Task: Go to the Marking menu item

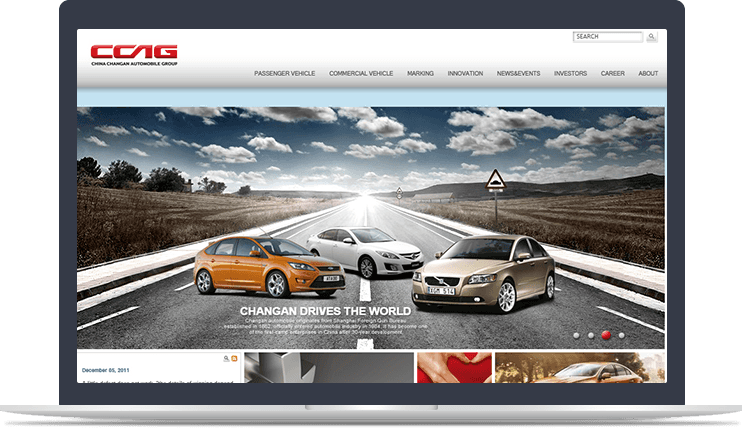Action: [x=420, y=73]
